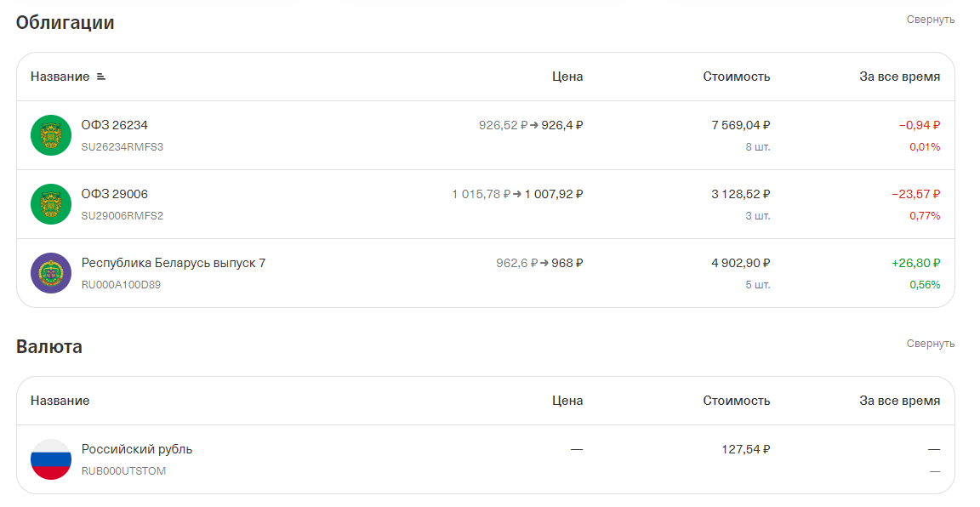Screen dimensions: 980x507
Task: Click the 127,54 ₽ ruble balance
Action: [x=745, y=449]
